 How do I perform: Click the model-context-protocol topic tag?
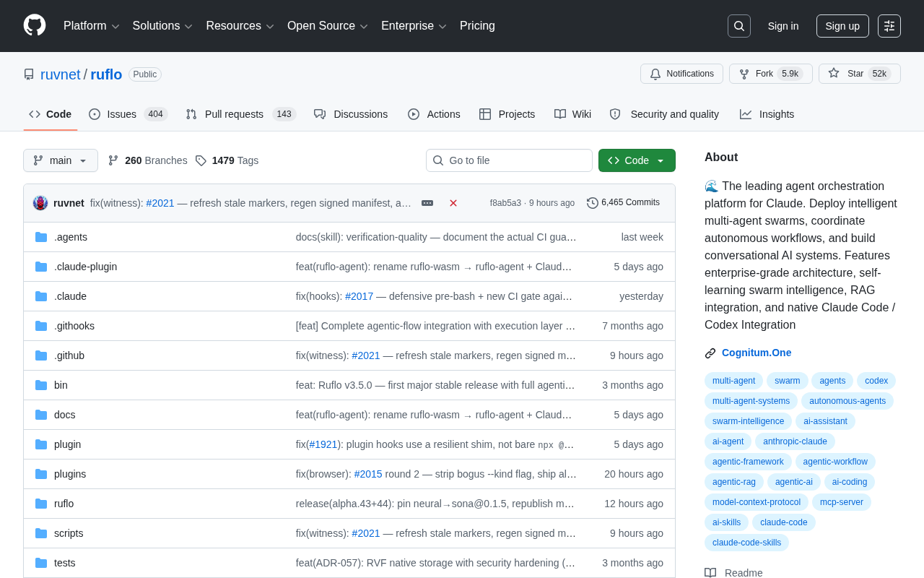(x=757, y=502)
